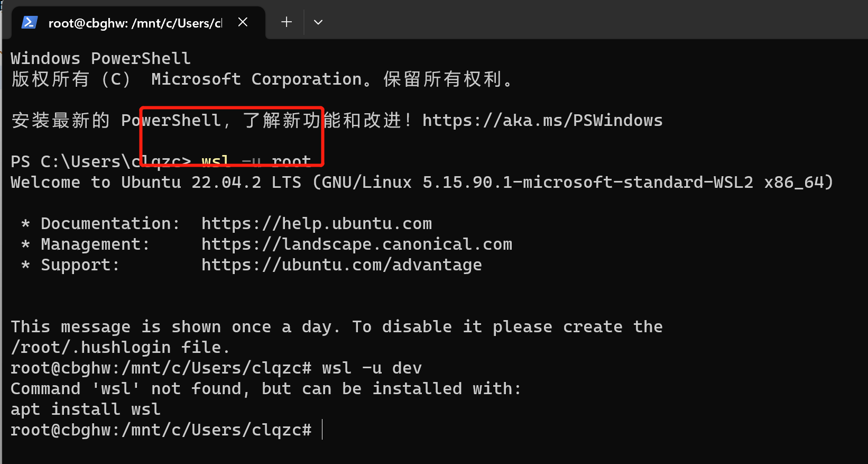Click the PowerShell icon on the tab
868x464 pixels.
[29, 22]
